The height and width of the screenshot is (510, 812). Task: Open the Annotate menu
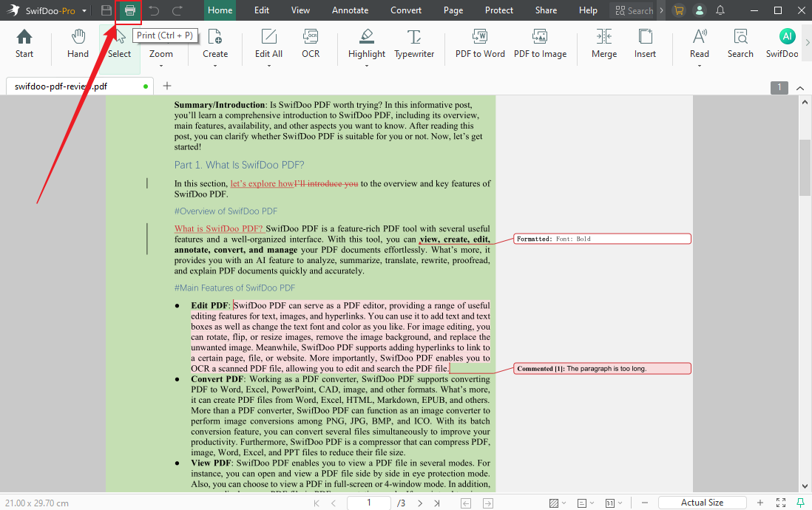click(x=350, y=10)
